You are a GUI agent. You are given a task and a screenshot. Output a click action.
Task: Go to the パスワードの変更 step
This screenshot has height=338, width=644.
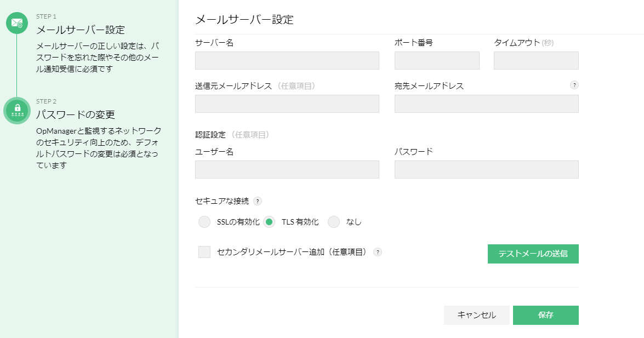coord(75,114)
